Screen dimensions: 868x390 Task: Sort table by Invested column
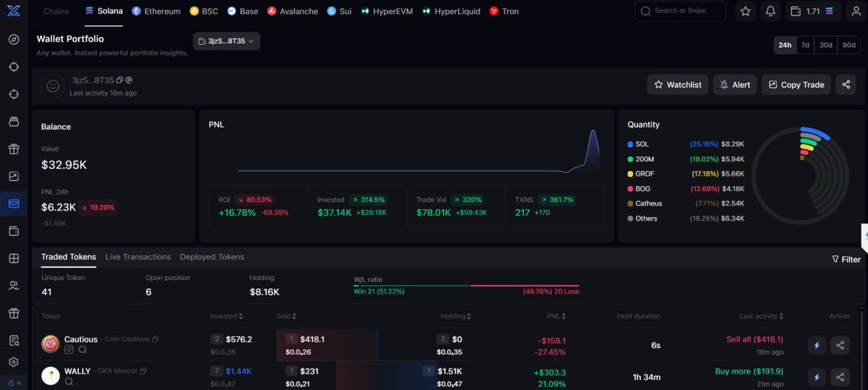click(226, 316)
